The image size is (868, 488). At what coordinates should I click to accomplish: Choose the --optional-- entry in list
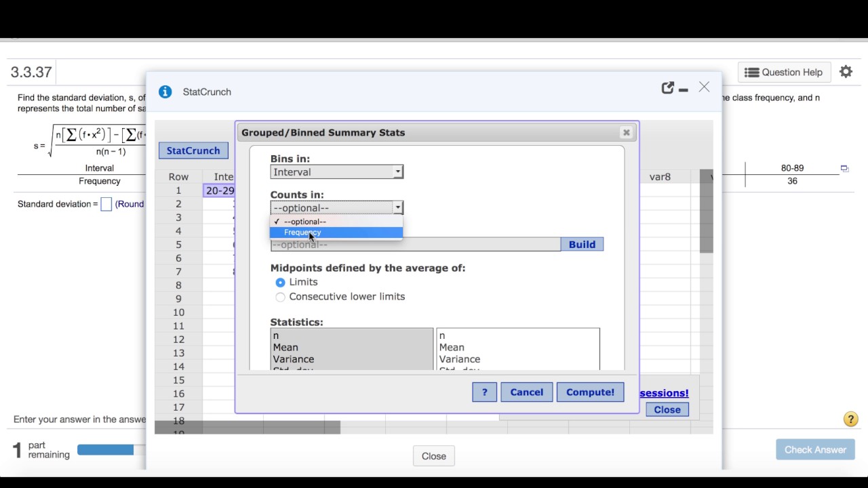336,222
